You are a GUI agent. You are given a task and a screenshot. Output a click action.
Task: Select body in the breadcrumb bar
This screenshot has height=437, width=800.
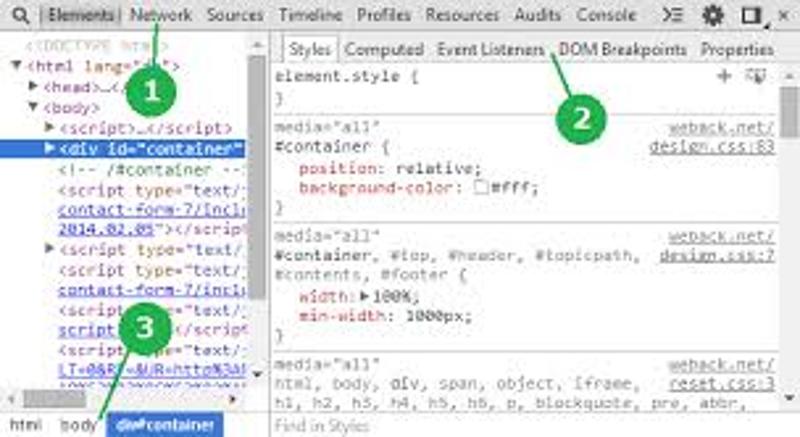[78, 425]
